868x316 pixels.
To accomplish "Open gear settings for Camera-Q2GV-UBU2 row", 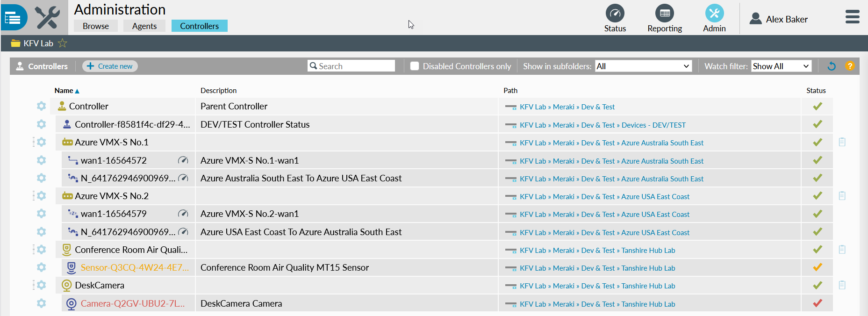I will [x=41, y=303].
